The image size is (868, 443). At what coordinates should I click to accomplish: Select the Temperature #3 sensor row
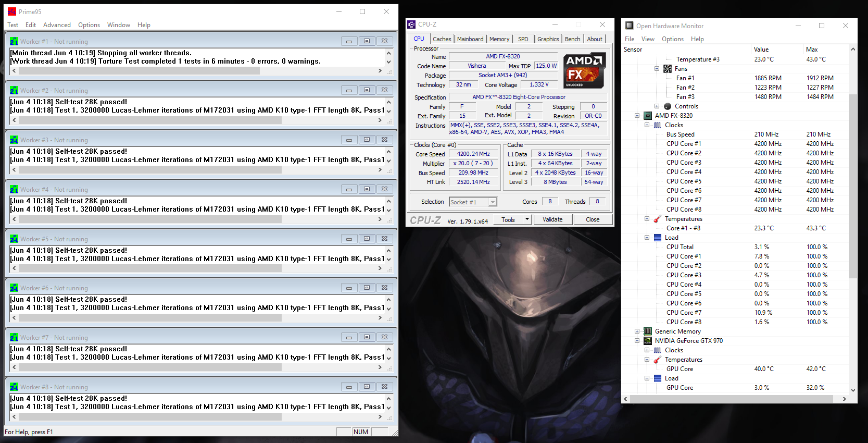736,59
